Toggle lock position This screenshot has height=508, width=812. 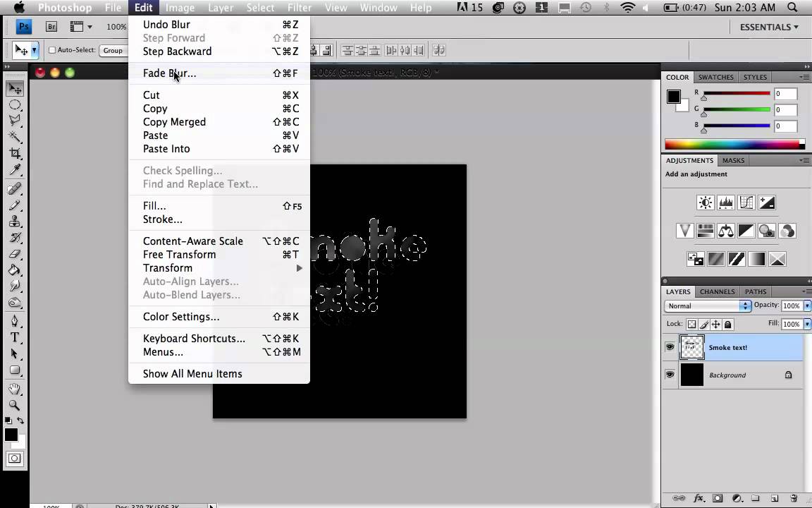(x=715, y=325)
